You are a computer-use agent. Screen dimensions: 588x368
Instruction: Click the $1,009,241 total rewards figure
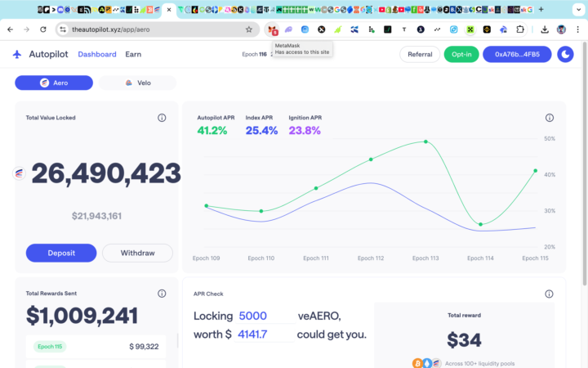[x=82, y=316]
